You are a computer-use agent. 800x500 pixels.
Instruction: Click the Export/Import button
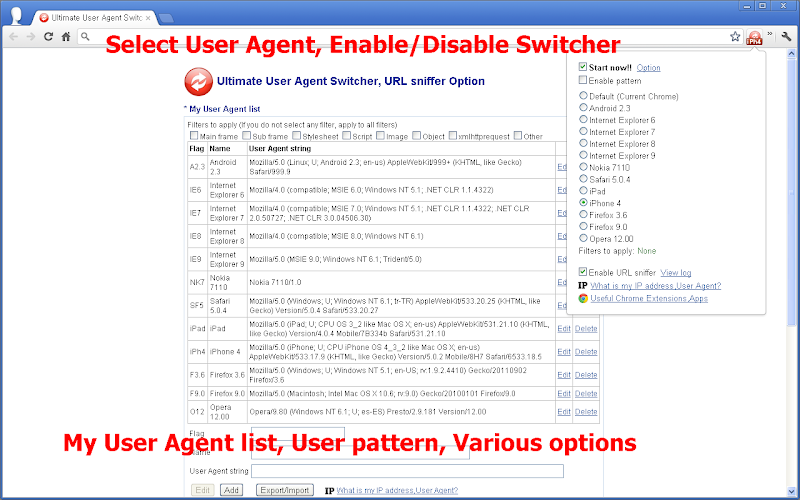coord(285,490)
